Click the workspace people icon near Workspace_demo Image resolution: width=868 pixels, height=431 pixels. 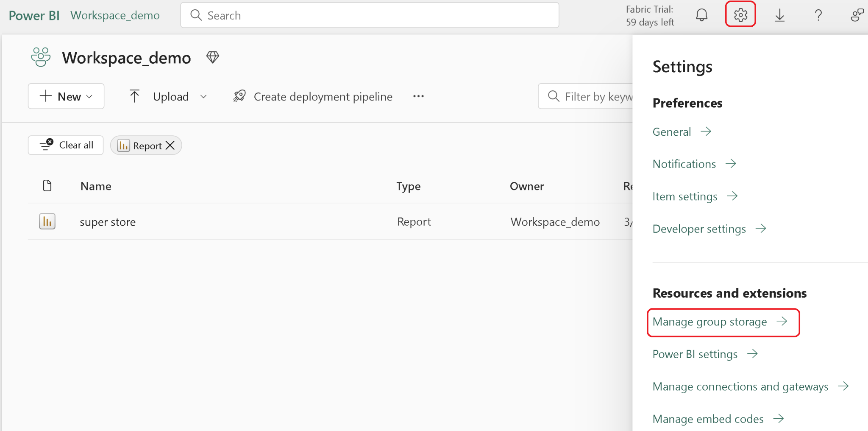(40, 57)
